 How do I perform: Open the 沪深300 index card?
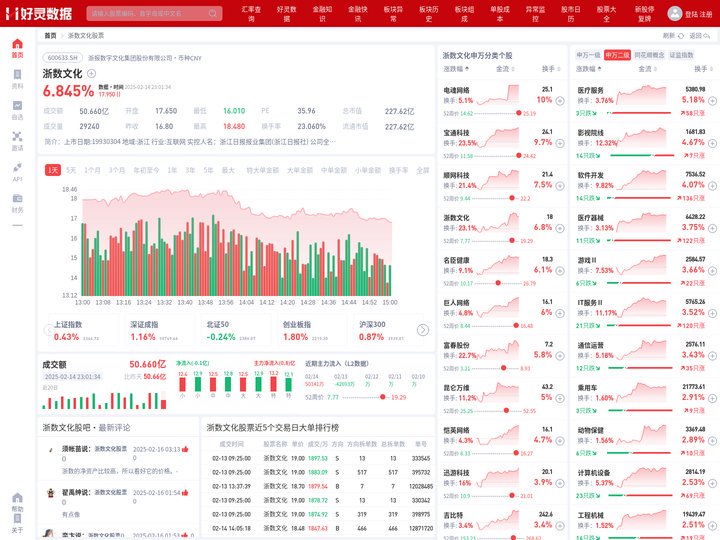coord(387,331)
